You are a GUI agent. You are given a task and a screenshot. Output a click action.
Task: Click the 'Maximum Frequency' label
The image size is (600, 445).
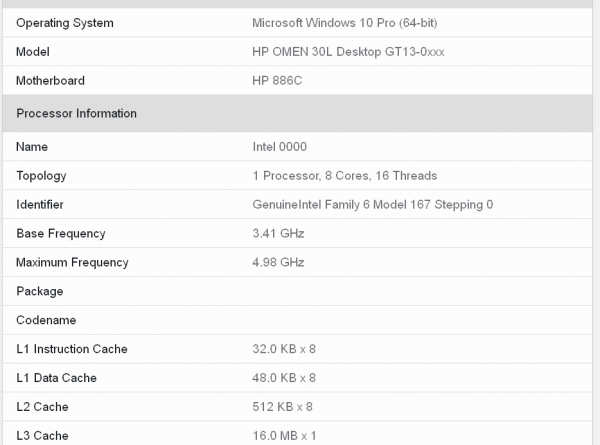[72, 263]
